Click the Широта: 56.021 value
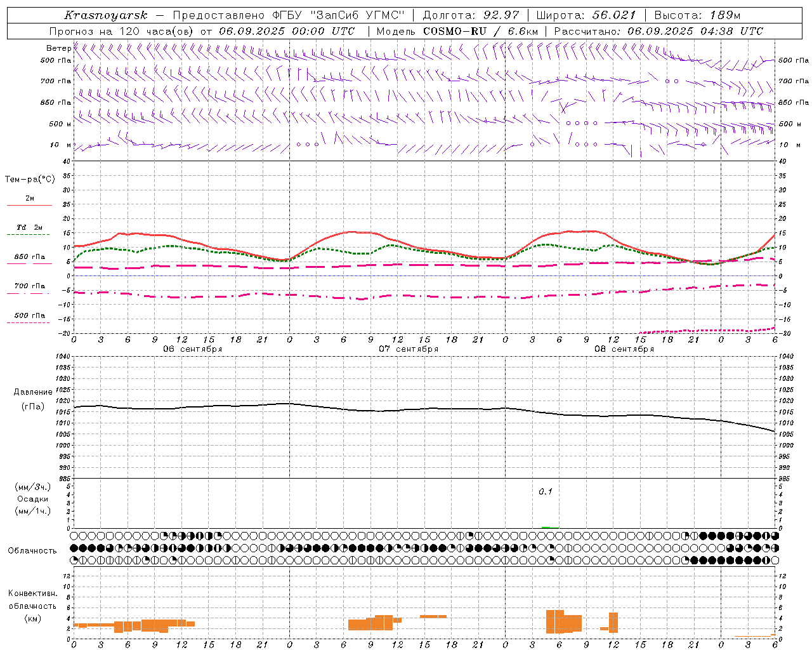 click(586, 15)
